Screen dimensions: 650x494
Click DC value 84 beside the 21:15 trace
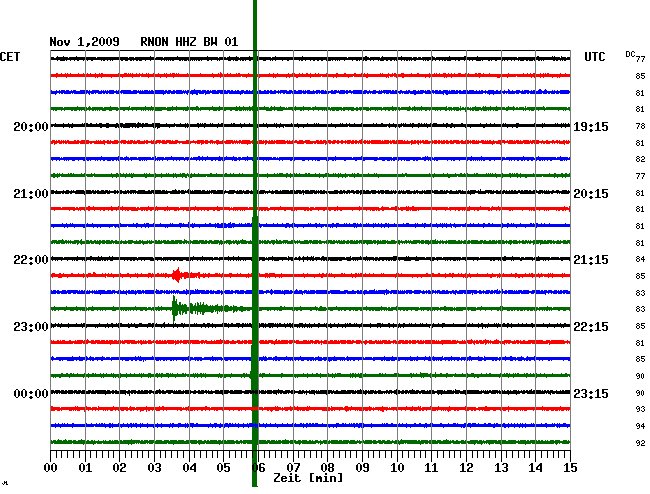pos(640,259)
